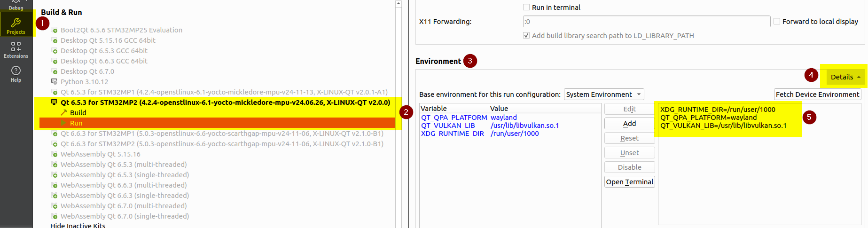Click Hide Inactive Kits link
The height and width of the screenshot is (228, 868).
[x=78, y=225]
